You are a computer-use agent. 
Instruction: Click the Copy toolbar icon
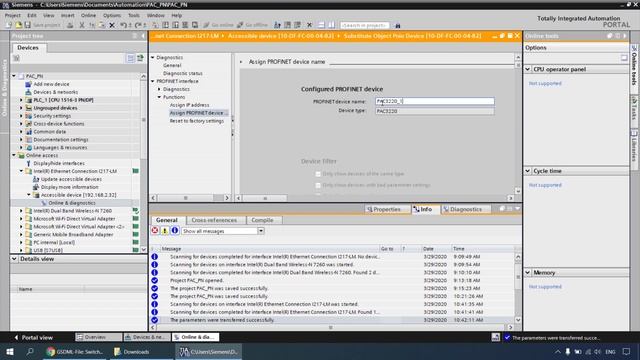(x=92, y=25)
